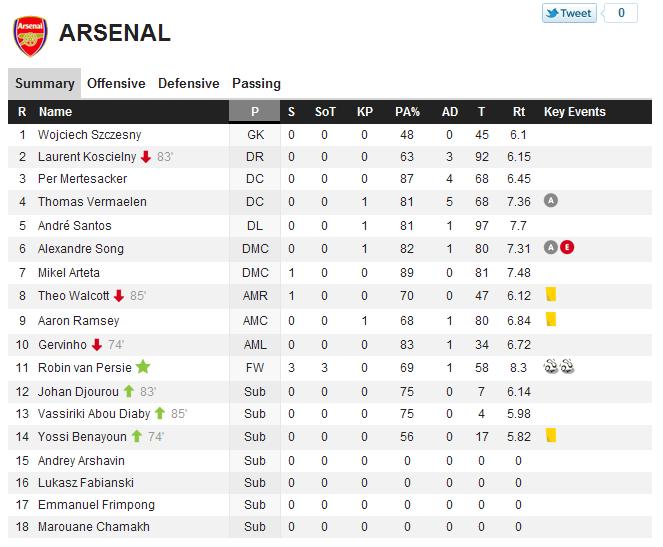Click the red E icon for Song

point(566,247)
